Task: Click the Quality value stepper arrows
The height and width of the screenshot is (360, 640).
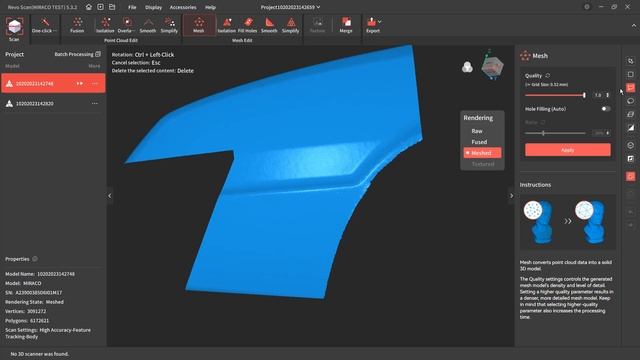Action: coord(608,95)
